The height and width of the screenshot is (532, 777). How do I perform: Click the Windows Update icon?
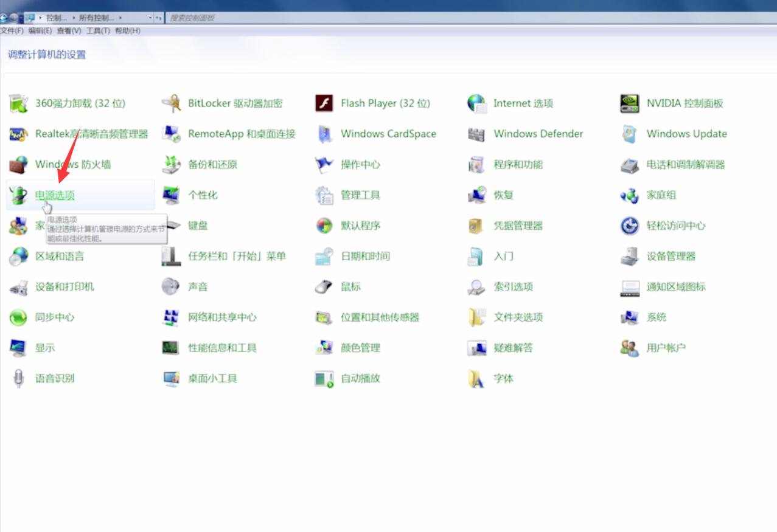tap(630, 134)
